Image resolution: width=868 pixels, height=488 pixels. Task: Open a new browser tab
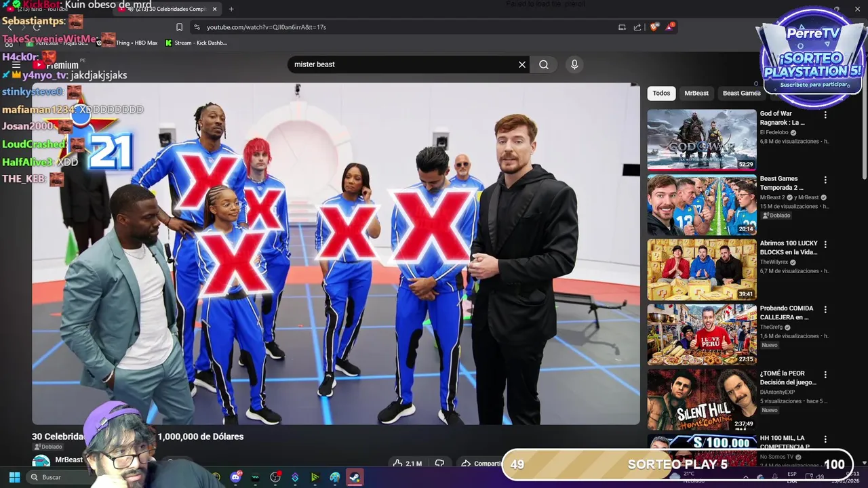(231, 9)
